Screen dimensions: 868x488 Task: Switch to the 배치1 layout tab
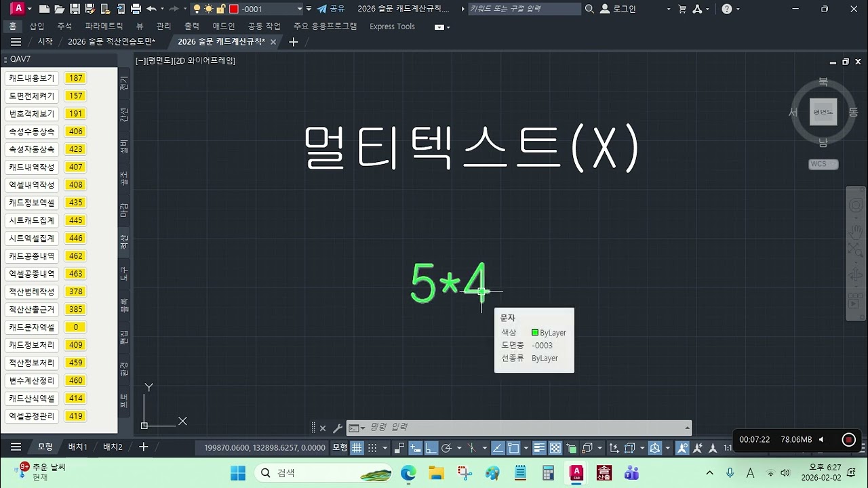click(77, 447)
